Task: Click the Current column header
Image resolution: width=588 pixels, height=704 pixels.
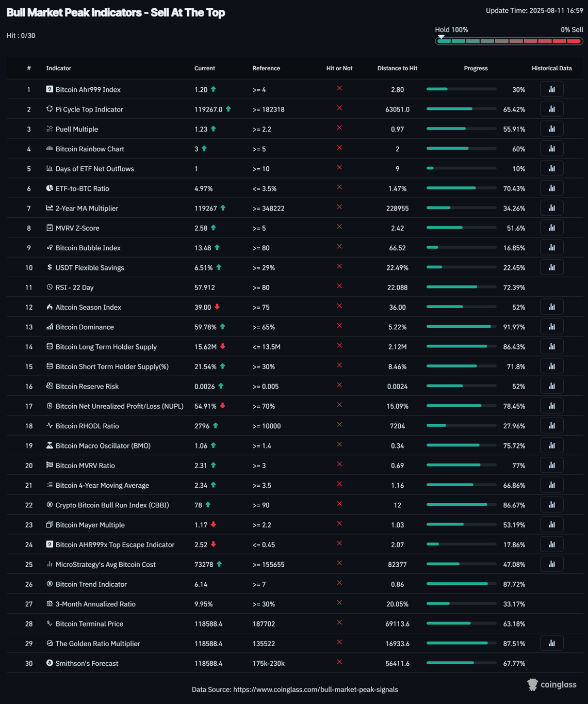Action: (205, 68)
